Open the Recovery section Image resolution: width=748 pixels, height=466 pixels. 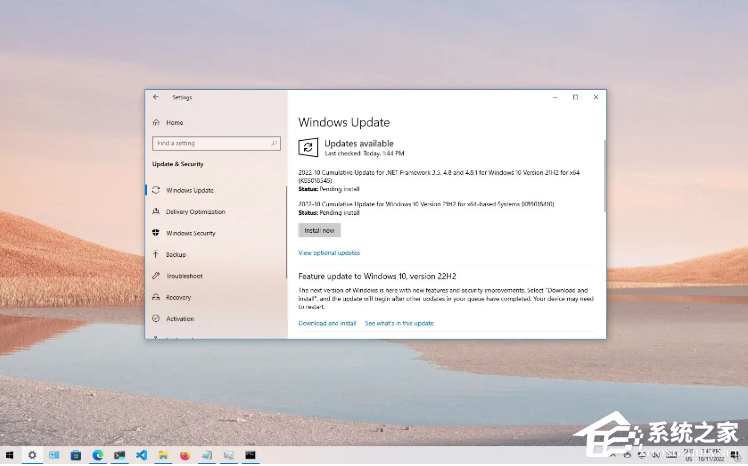tap(178, 297)
